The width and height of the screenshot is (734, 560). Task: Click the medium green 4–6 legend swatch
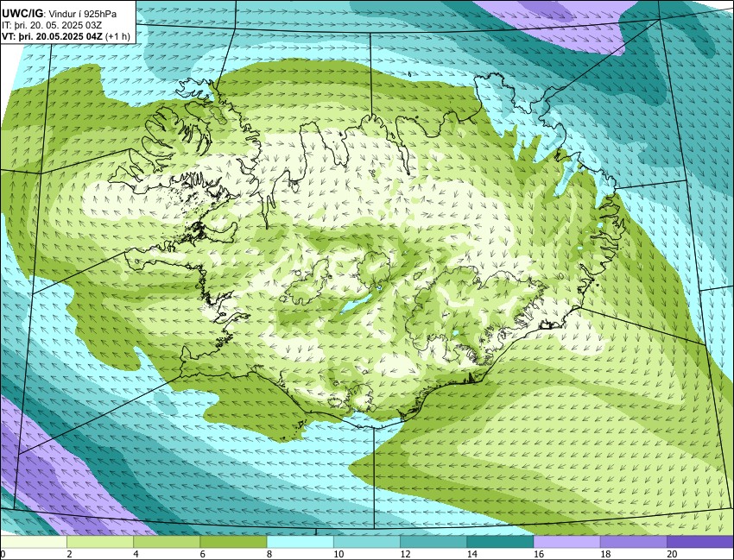tap(167, 542)
